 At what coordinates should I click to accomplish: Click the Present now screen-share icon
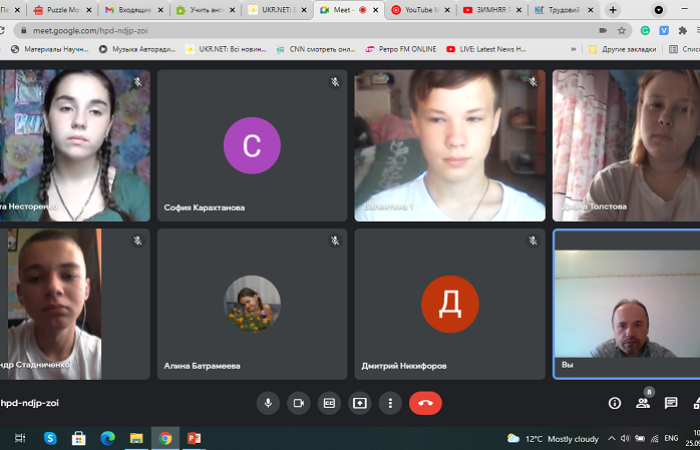[359, 403]
